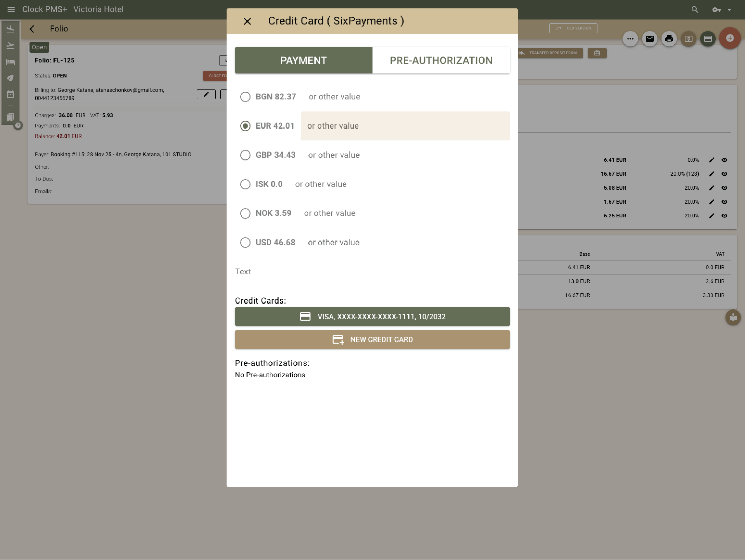The image size is (745, 560).
Task: Open the charge (dollar) icon top right
Action: 688,39
